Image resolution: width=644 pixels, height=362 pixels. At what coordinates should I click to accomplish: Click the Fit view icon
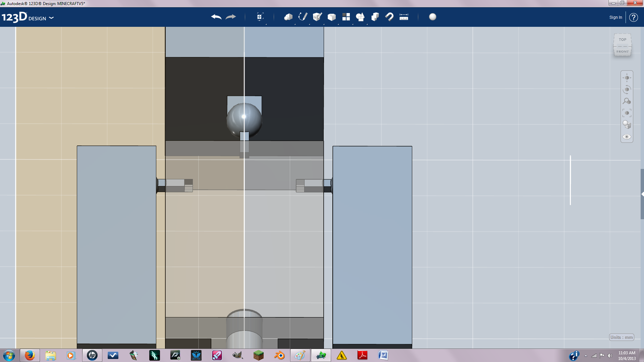pyautogui.click(x=627, y=113)
